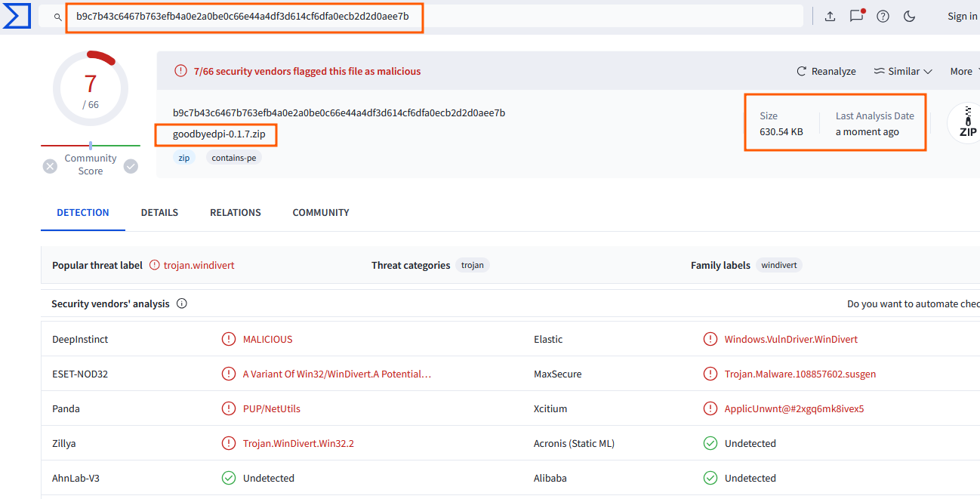Click the contains-pe tag
Viewport: 980px width, 499px height.
click(x=233, y=158)
